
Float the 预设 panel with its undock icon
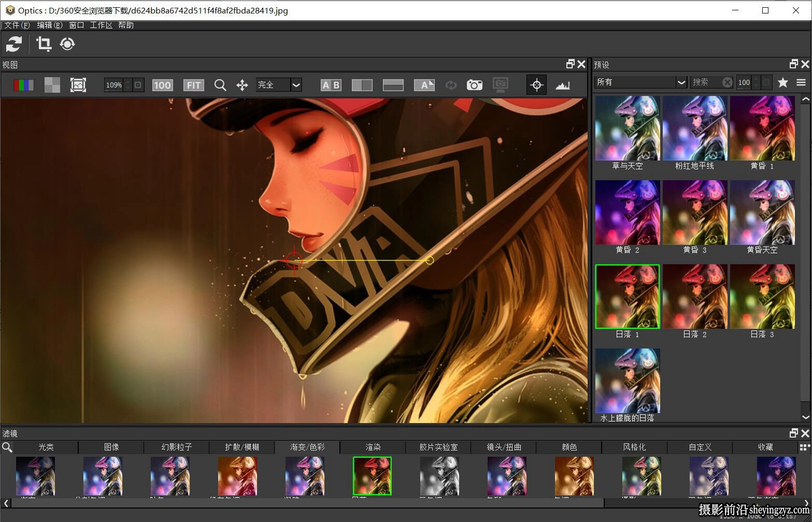click(794, 64)
